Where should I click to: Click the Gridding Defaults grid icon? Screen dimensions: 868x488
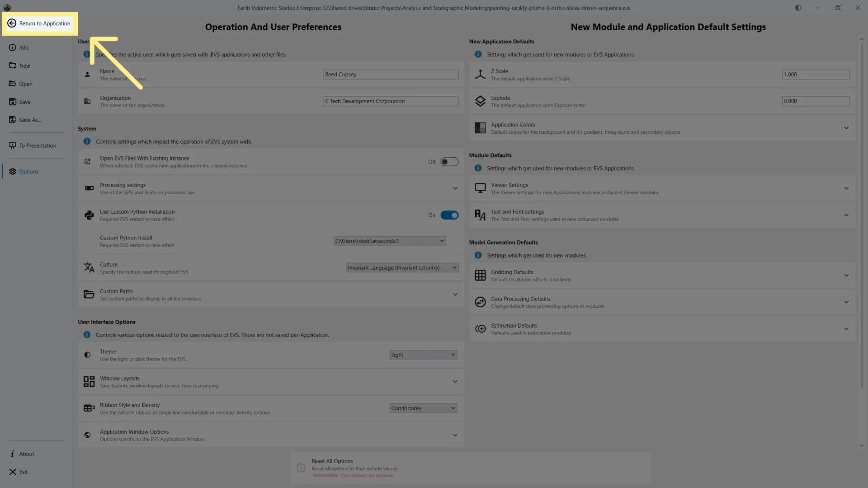click(480, 275)
